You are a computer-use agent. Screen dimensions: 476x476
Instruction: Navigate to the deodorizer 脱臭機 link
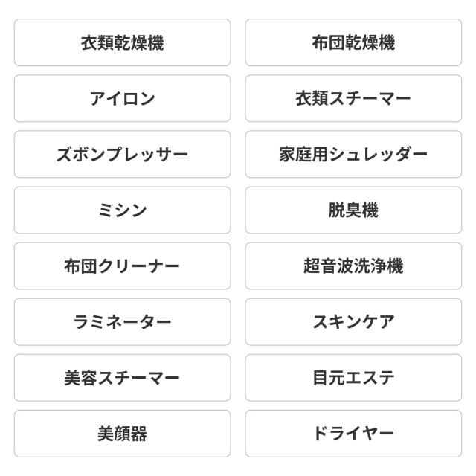pos(353,210)
